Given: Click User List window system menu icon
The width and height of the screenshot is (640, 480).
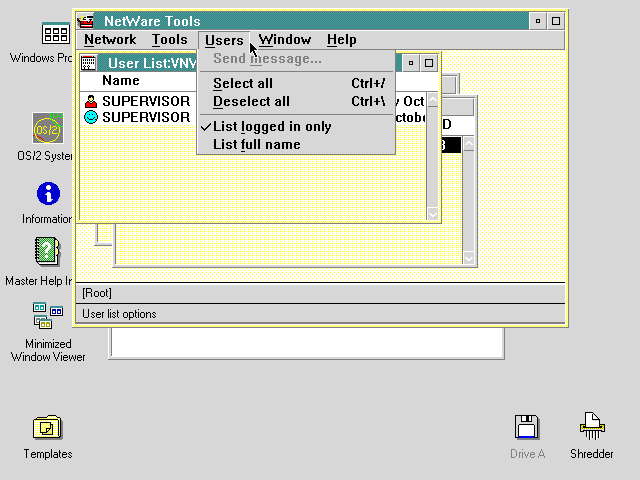Looking at the screenshot, I should point(89,63).
